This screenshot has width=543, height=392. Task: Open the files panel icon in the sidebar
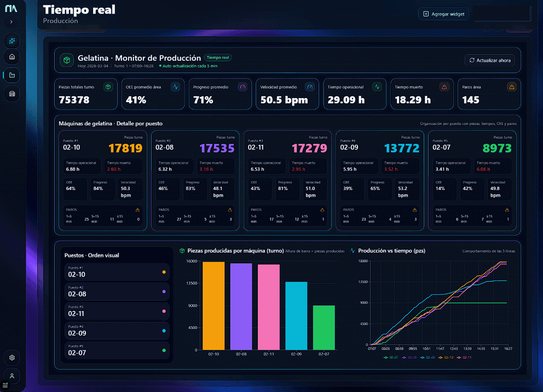coord(11,74)
